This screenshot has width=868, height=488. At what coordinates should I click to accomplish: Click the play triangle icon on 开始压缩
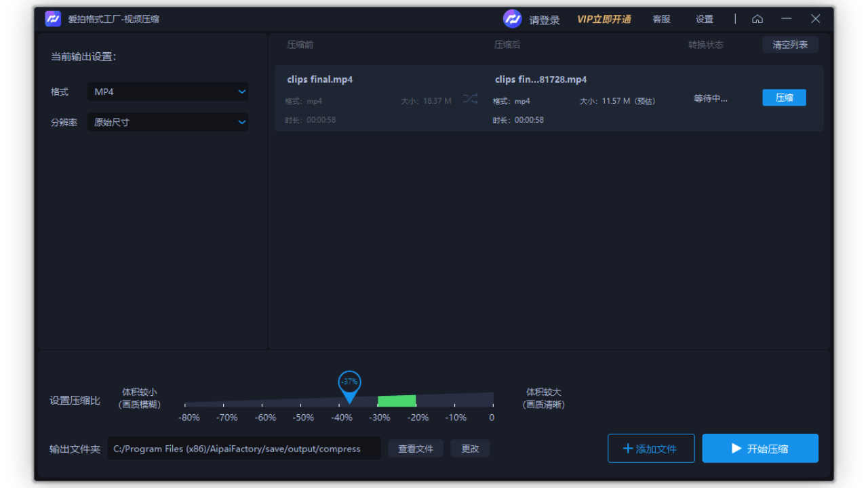tap(736, 448)
